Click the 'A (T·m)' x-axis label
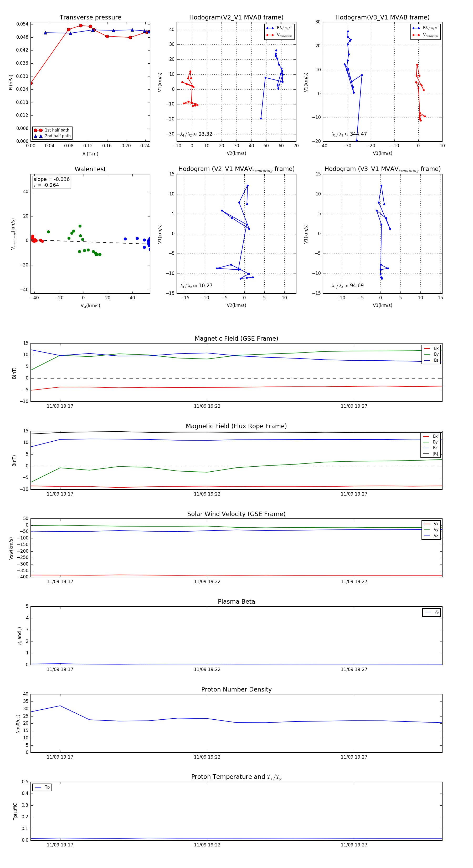Viewport: 473px width, 868px height. (90, 154)
